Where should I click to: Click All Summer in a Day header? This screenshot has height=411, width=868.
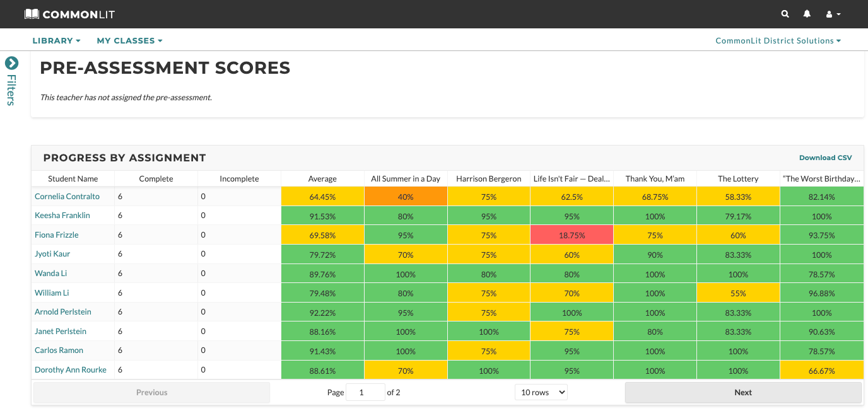406,178
